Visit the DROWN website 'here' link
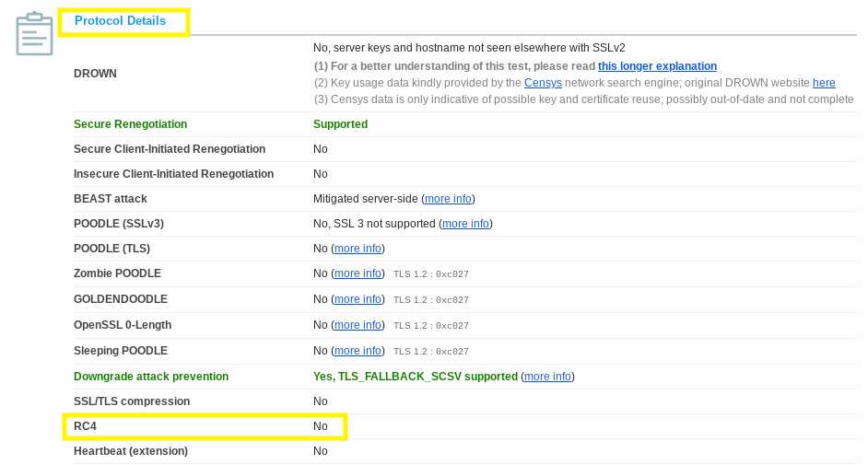The height and width of the screenshot is (465, 868). pyautogui.click(x=824, y=83)
